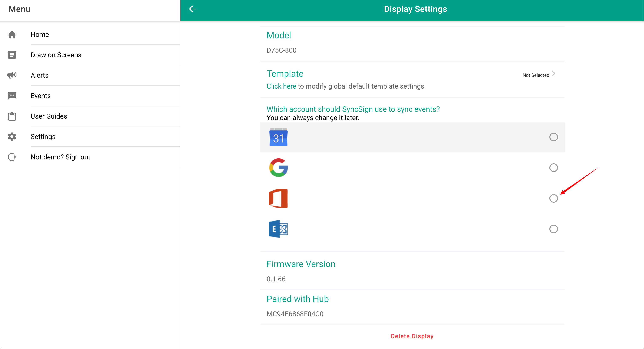Click the Paired with Hub heading
Viewport: 644px width, 349px height.
click(298, 299)
